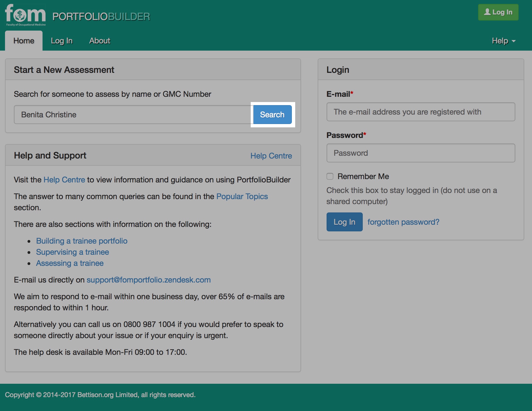
Task: Click the copyright Bettison.org Limited footer text
Action: coord(100,395)
